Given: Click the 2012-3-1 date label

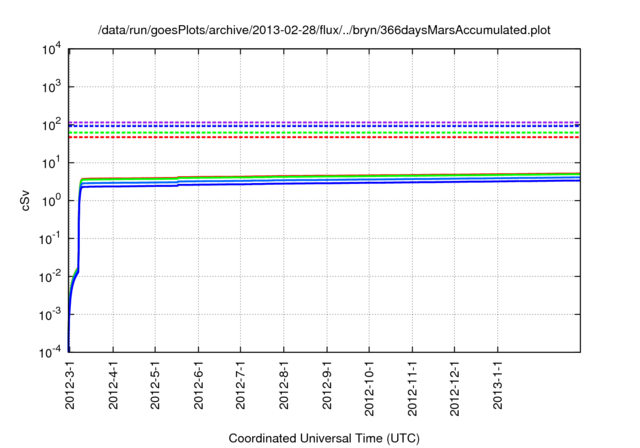Looking at the screenshot, I should coord(70,384).
